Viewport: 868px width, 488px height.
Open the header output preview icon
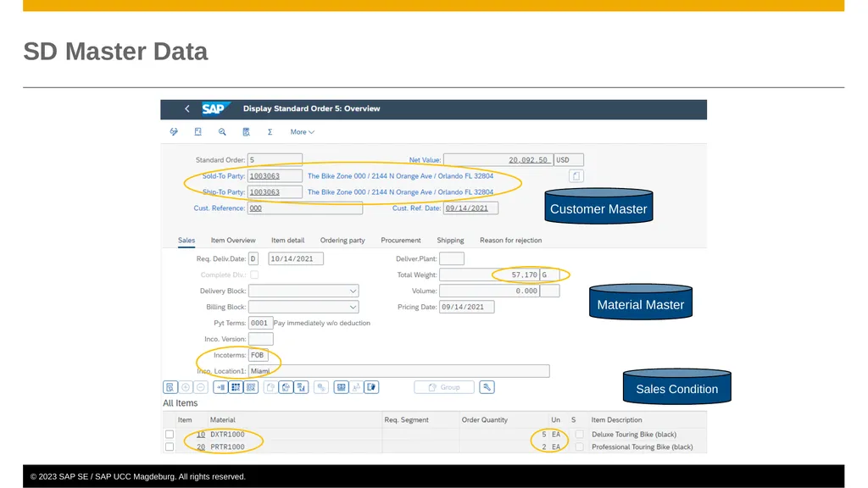point(247,131)
